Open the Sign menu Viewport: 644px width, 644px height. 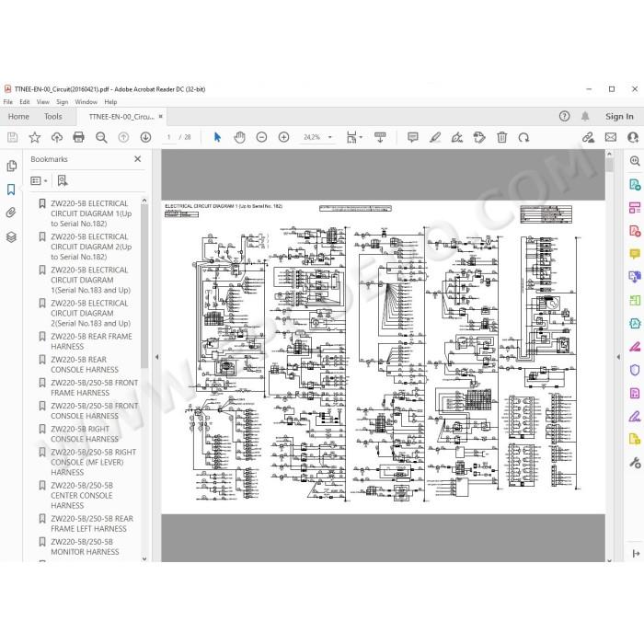pos(62,101)
